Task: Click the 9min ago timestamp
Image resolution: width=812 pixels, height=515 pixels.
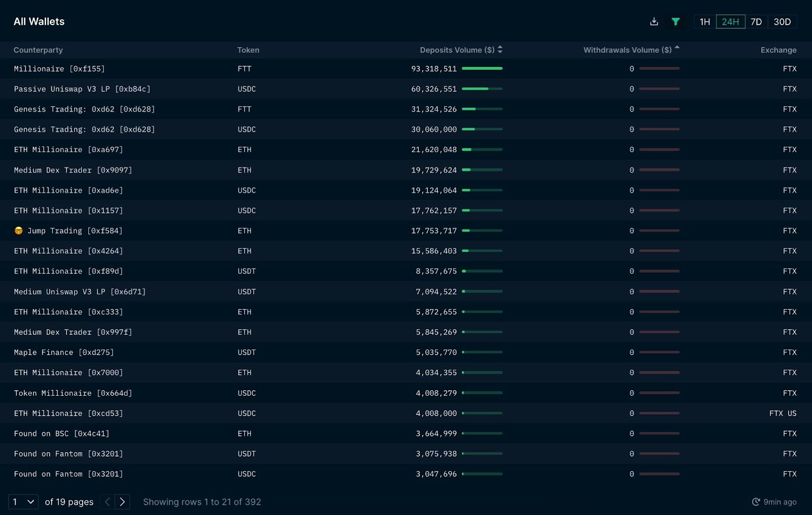Action: [780, 502]
